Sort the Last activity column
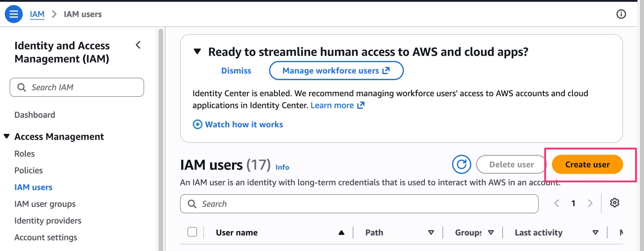The height and width of the screenshot is (251, 644). [x=595, y=233]
